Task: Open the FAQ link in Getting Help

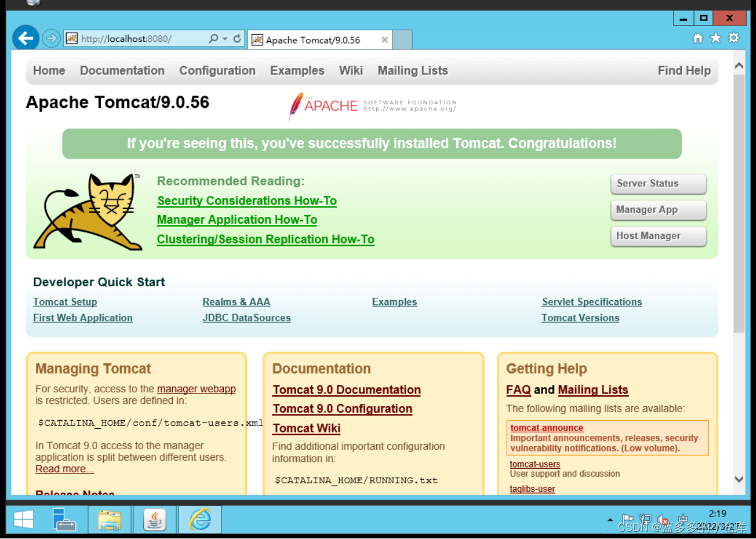Action: point(518,390)
